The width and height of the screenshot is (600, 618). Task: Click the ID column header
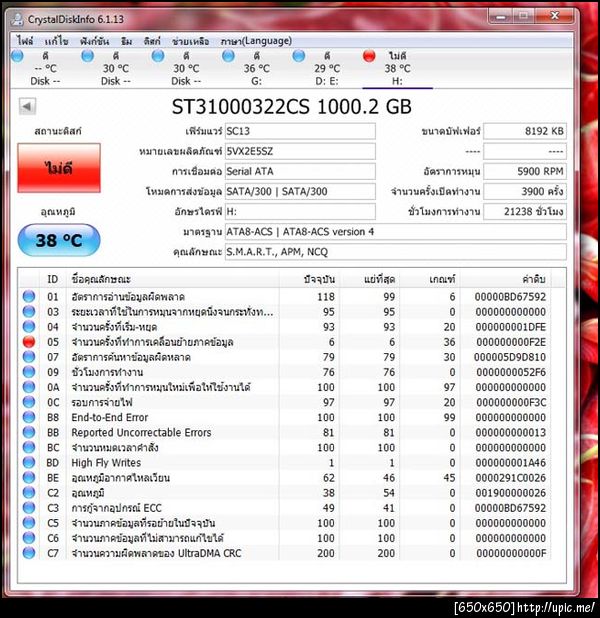pos(53,279)
